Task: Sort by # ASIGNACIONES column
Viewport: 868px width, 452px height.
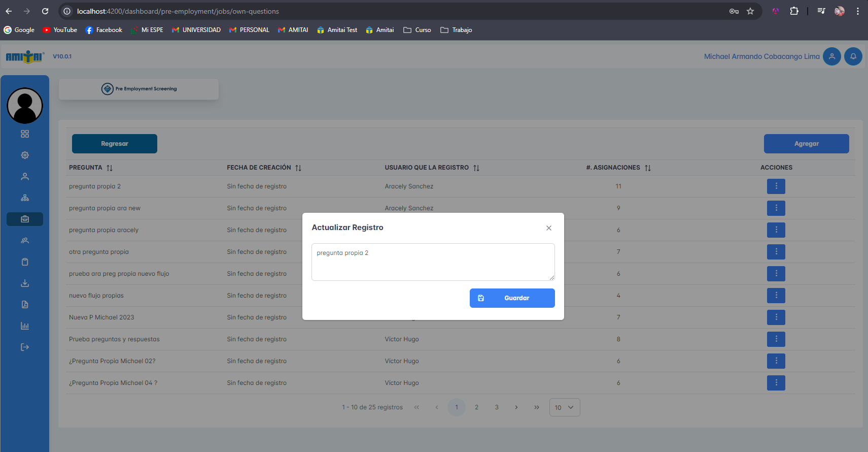Action: pyautogui.click(x=648, y=168)
